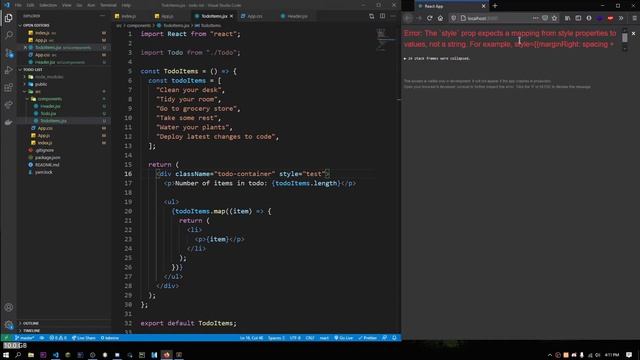Open a new Firefox tab

pyautogui.click(x=495, y=6)
